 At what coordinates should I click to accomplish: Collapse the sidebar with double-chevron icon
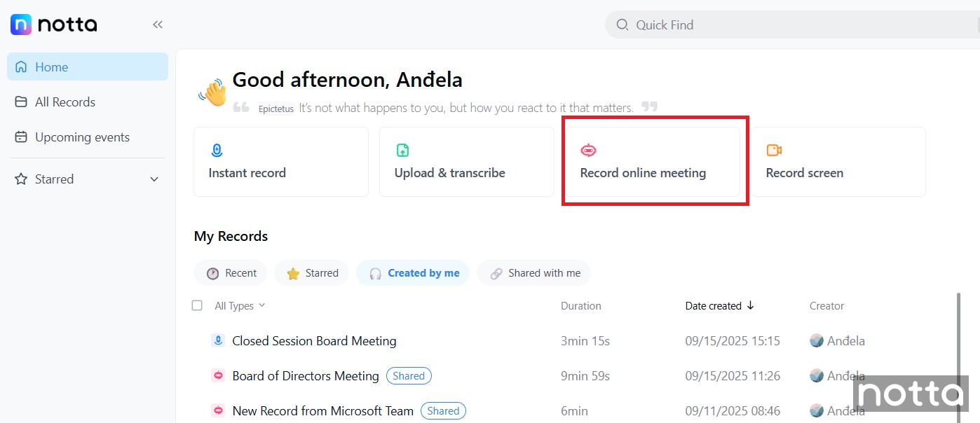coord(158,25)
